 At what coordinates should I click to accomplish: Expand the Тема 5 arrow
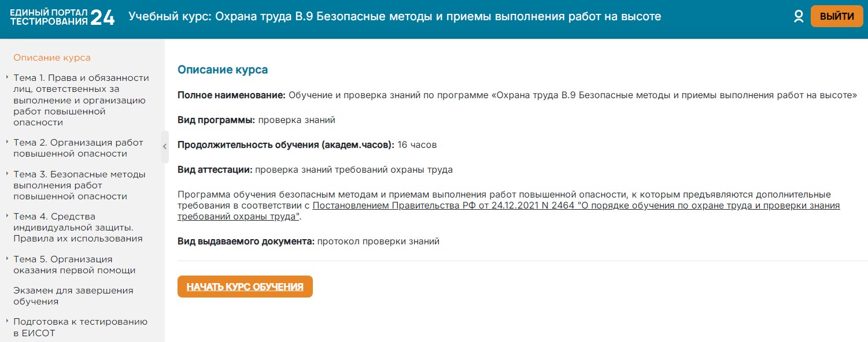coord(7,258)
